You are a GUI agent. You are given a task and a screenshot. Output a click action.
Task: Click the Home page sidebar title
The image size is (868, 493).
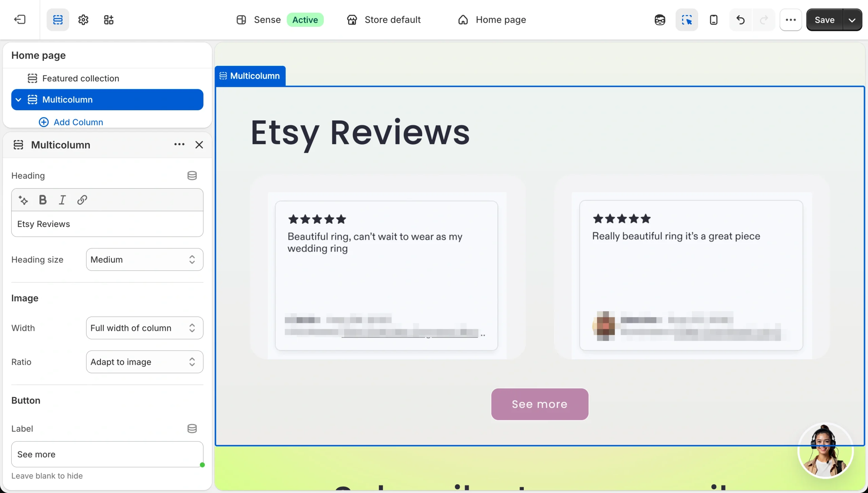click(x=39, y=55)
